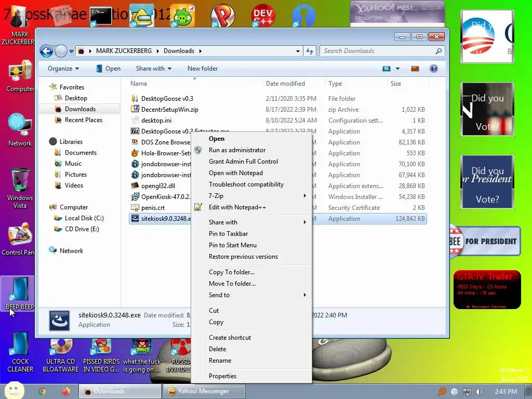Select the DEV C++ desktop icon

click(x=263, y=15)
